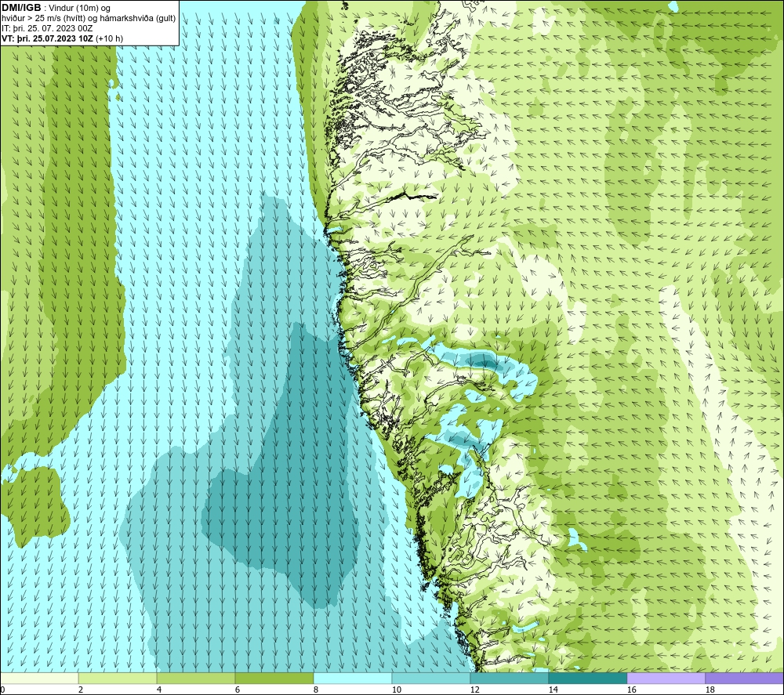Viewport: 784px width, 695px height.
Task: Click the legend scale label '4'
Action: coord(159,690)
